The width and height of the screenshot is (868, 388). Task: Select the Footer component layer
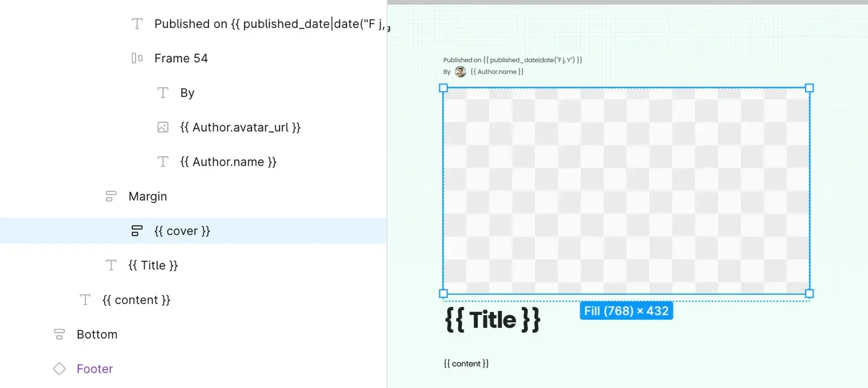tap(95, 369)
